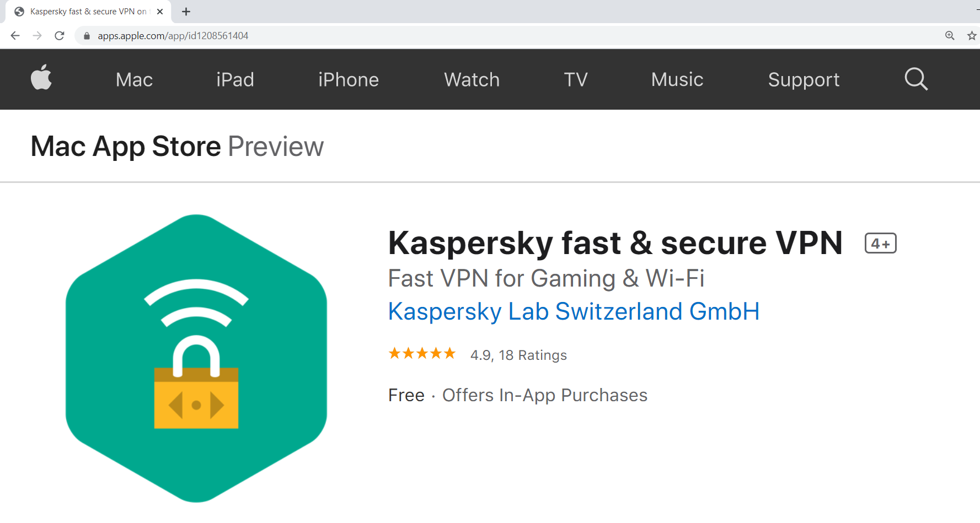Click the browser forward arrow
This screenshot has width=980, height=523.
(x=37, y=36)
